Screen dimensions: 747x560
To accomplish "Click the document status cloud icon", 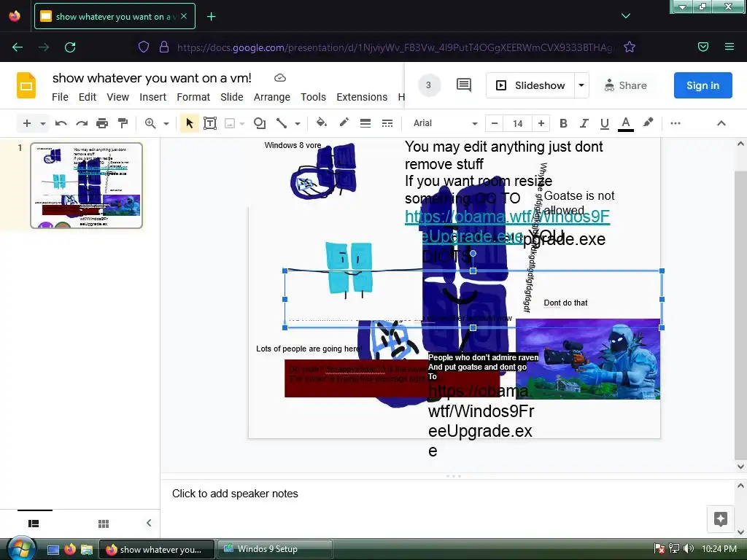I will pos(280,77).
